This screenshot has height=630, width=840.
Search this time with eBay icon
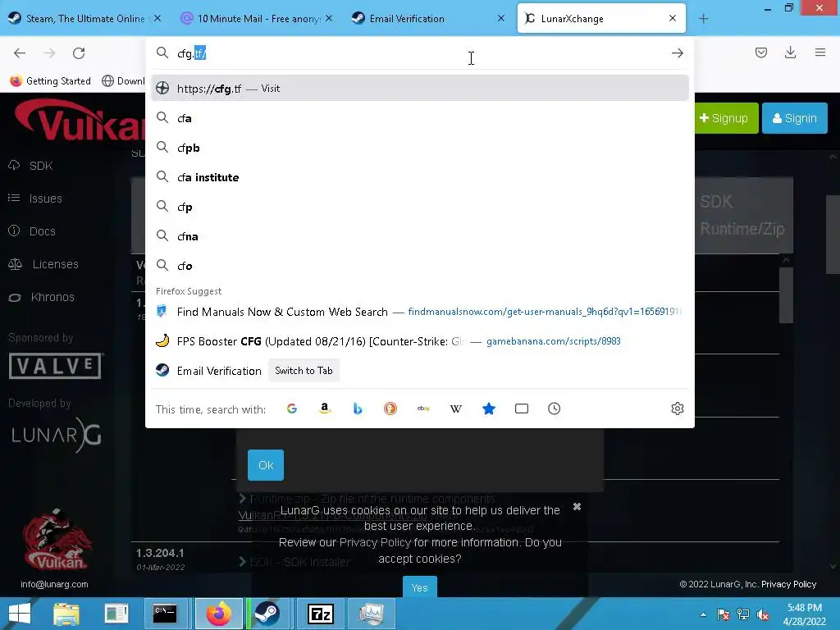(423, 409)
